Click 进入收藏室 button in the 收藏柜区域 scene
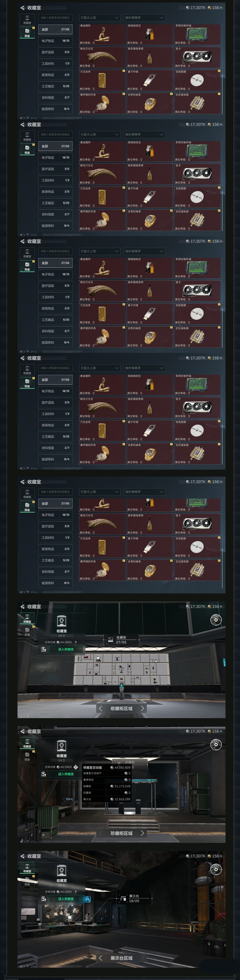Screen dimensions: 240x980 (66, 649)
